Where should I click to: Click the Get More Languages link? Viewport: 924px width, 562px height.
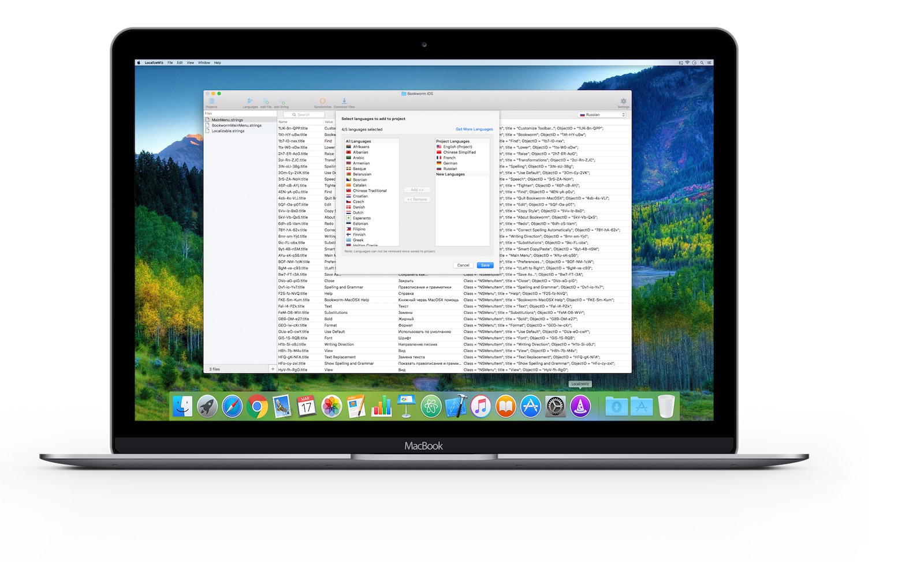coord(474,129)
